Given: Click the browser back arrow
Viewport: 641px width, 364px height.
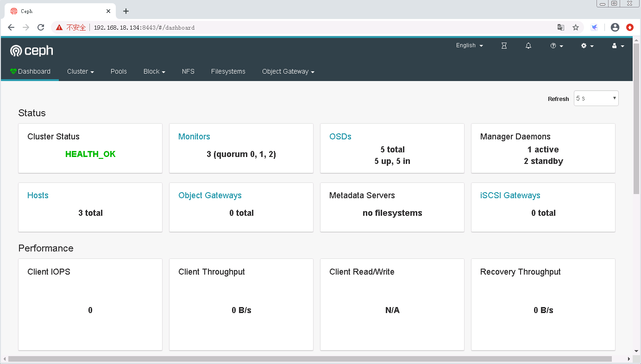Looking at the screenshot, I should 11,27.
